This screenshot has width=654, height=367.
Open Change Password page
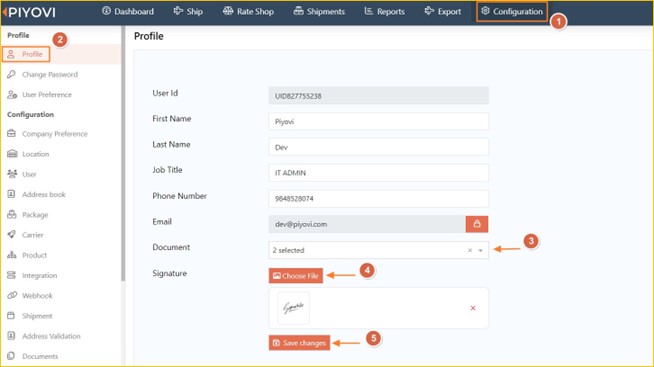[x=50, y=74]
